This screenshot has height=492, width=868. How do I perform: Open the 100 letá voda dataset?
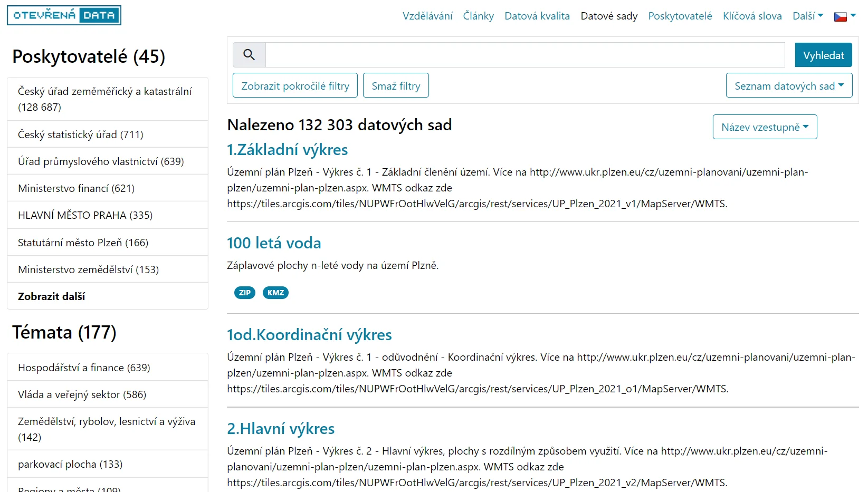tap(274, 243)
